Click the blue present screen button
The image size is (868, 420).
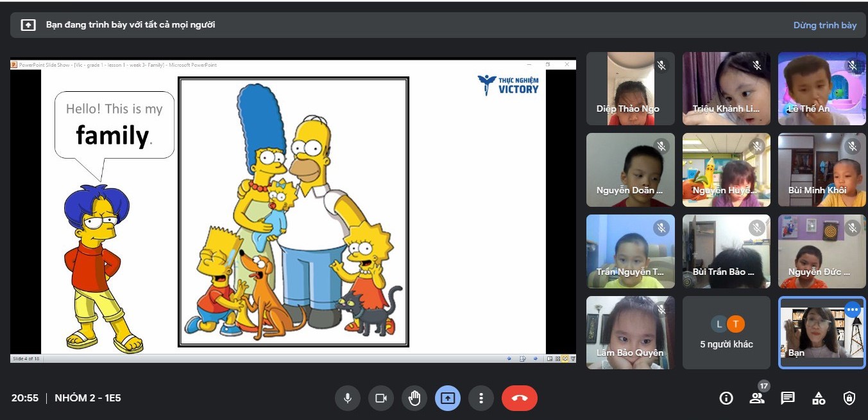tap(448, 398)
